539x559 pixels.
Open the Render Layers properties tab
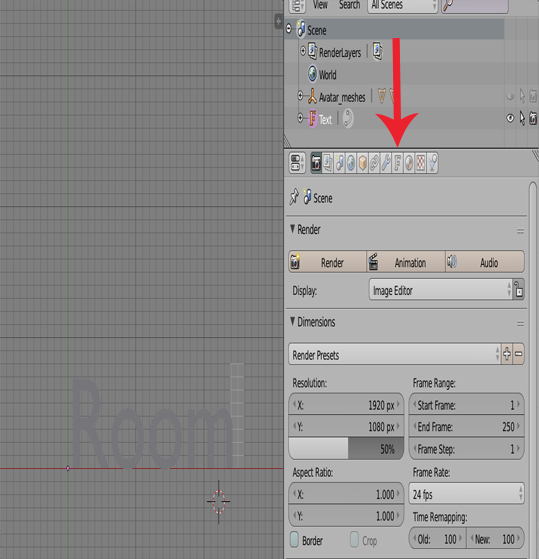click(328, 163)
